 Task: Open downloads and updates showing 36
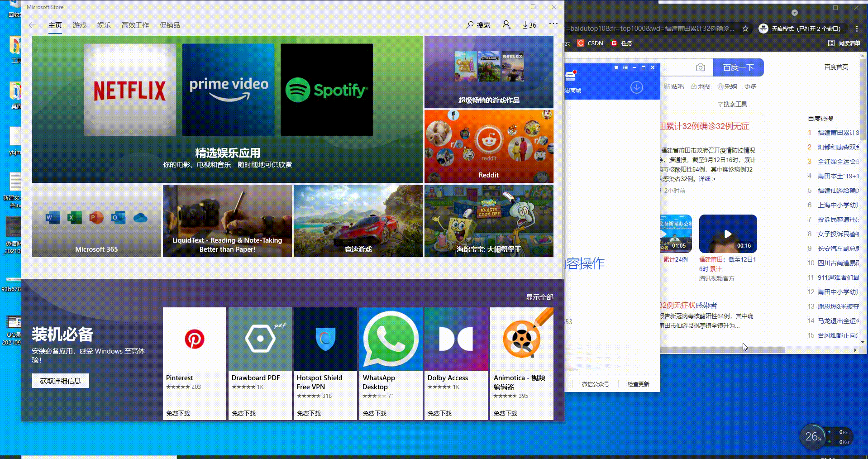click(x=529, y=25)
